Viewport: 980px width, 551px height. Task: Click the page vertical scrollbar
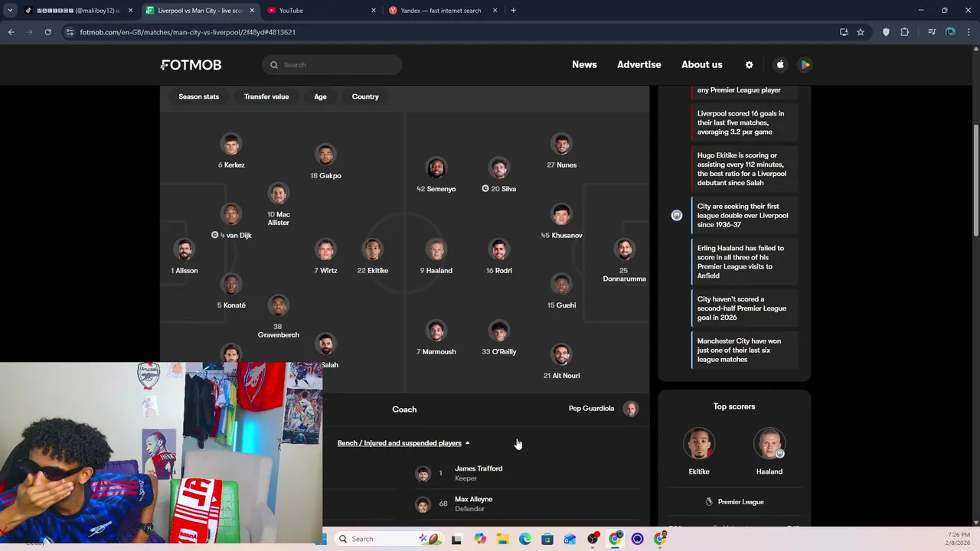[975, 181]
